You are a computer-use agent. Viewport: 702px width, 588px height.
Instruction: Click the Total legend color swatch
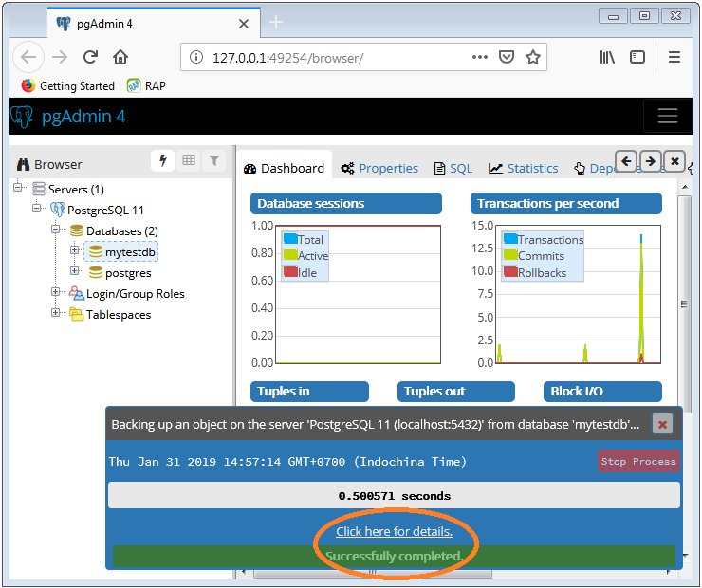(x=290, y=238)
